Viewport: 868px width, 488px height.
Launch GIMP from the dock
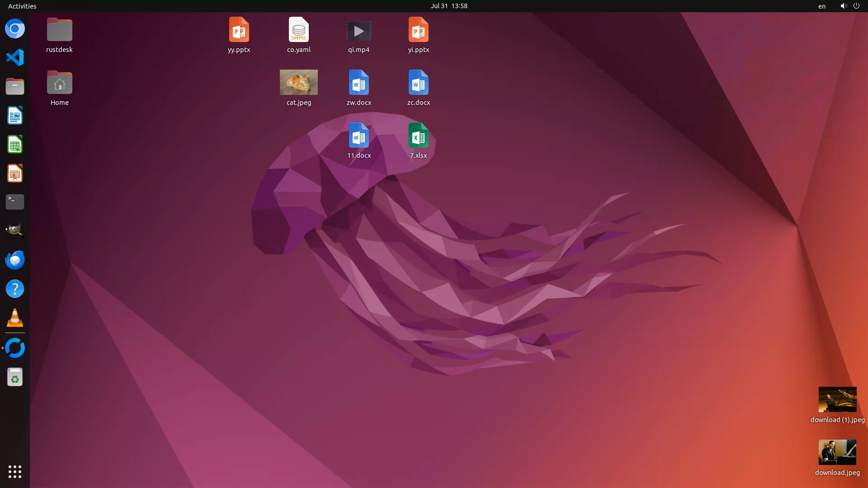coord(15,230)
